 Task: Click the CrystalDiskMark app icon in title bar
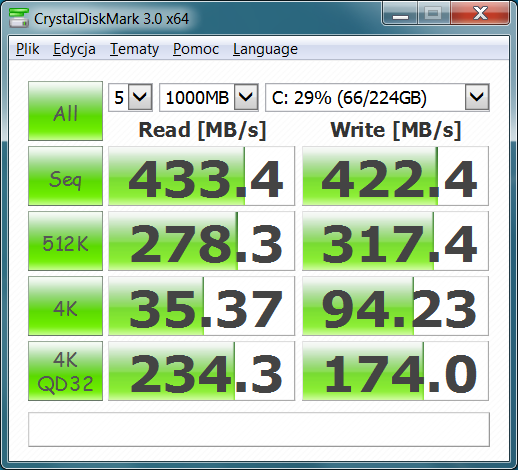[19, 18]
